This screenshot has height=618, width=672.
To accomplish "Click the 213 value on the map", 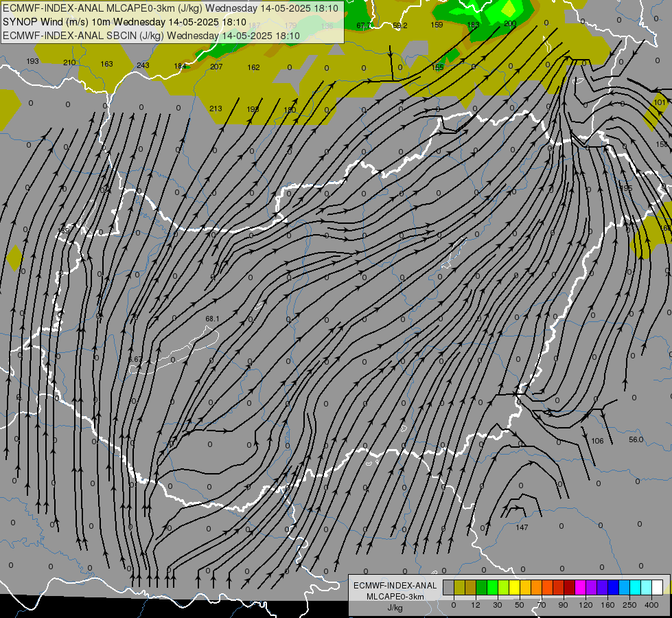I will pos(216,108).
